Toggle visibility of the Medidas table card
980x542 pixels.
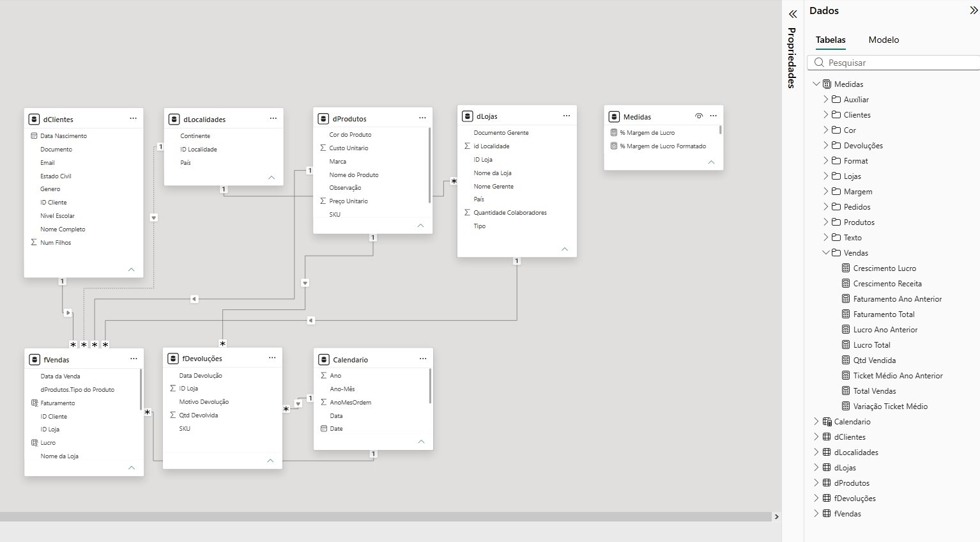699,116
